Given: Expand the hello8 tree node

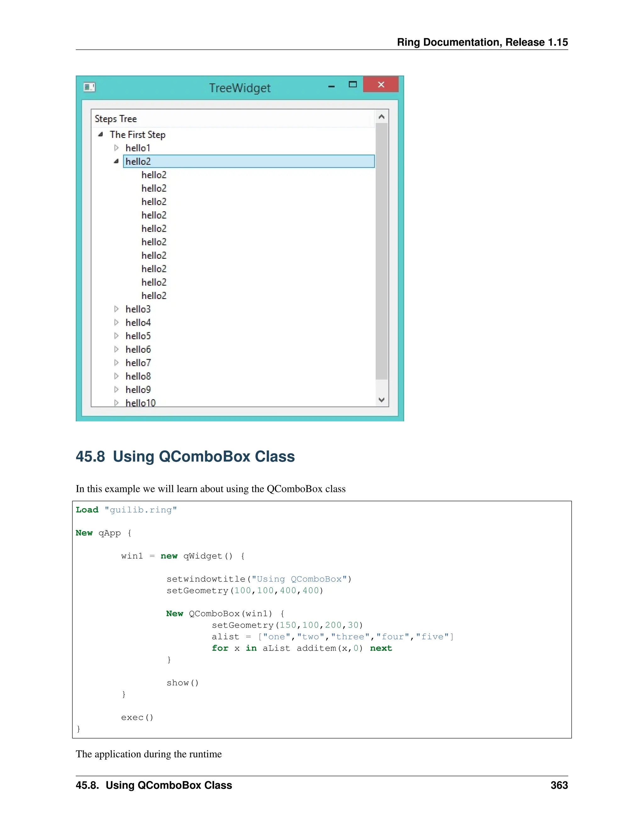Looking at the screenshot, I should click(116, 376).
